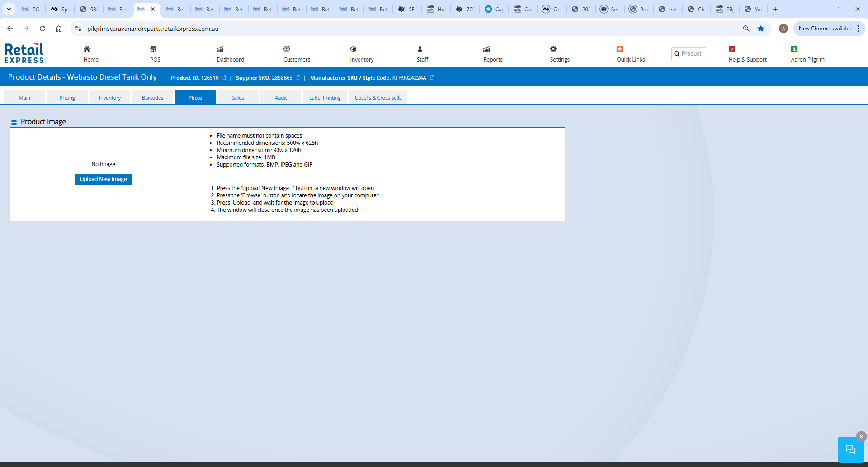Screen dimensions: 868x467
Task: Open the Staff person icon
Action: click(420, 49)
